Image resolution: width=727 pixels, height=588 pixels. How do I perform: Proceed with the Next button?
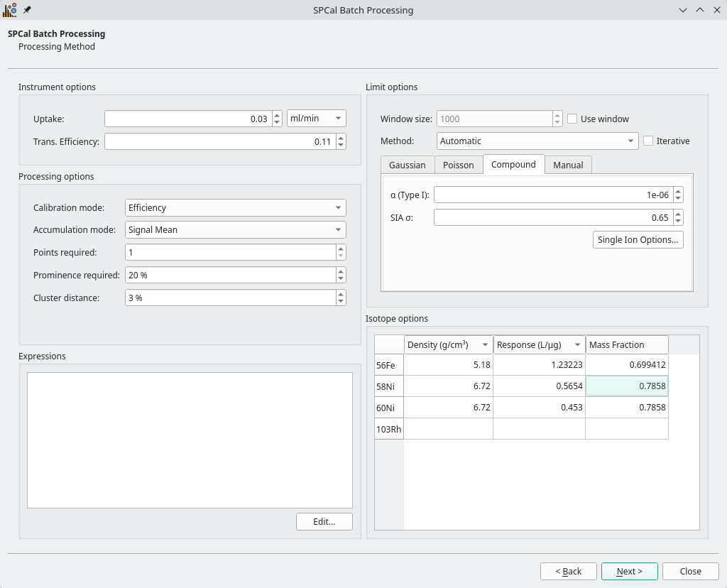click(629, 571)
